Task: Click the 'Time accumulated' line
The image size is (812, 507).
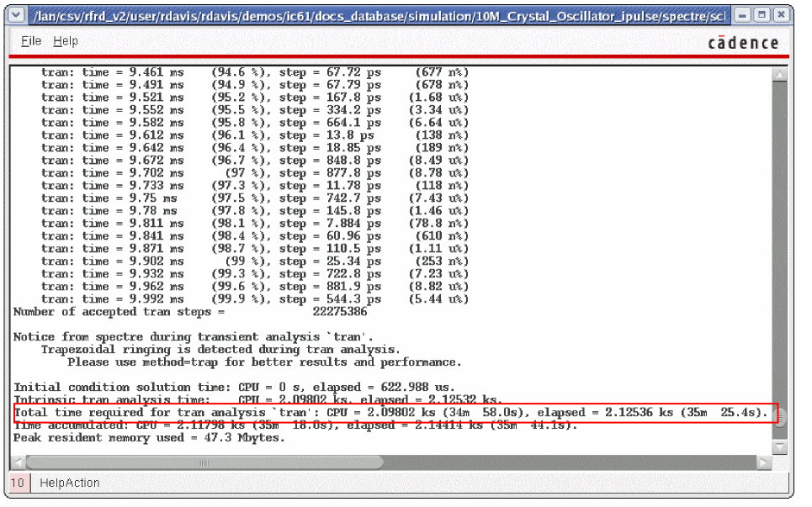Action: click(295, 425)
